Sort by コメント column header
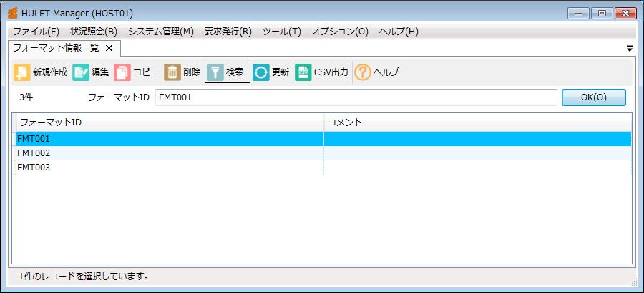The image size is (644, 293). (478, 123)
